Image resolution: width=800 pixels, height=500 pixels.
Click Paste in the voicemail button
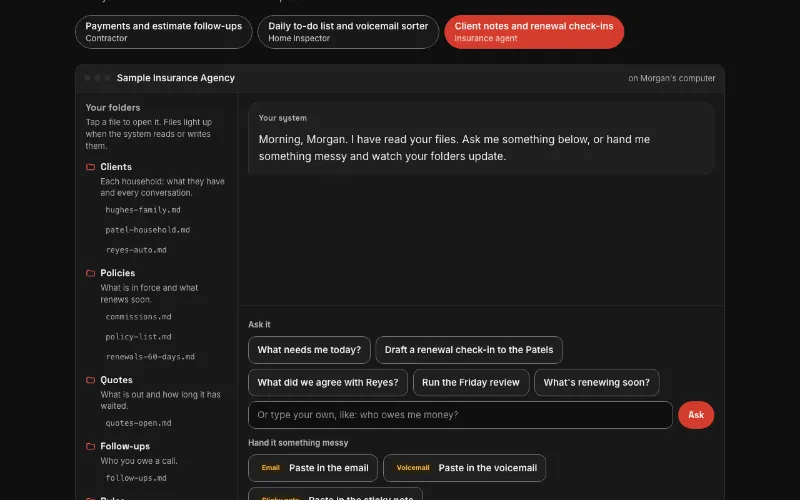point(464,468)
